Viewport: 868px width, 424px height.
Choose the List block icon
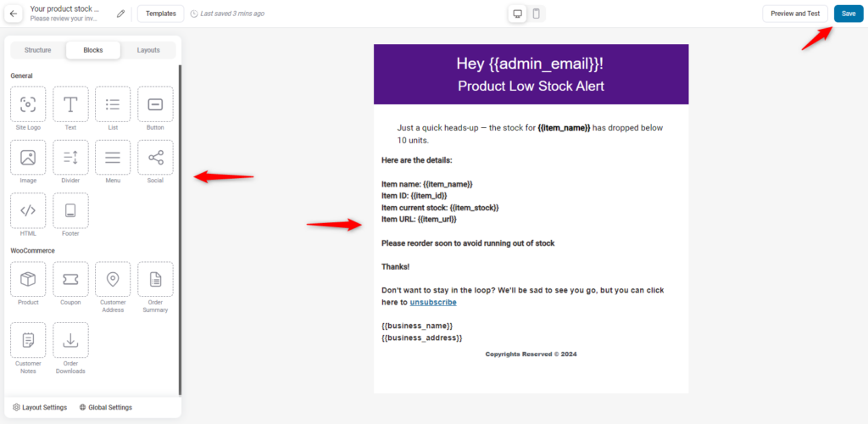pos(113,104)
